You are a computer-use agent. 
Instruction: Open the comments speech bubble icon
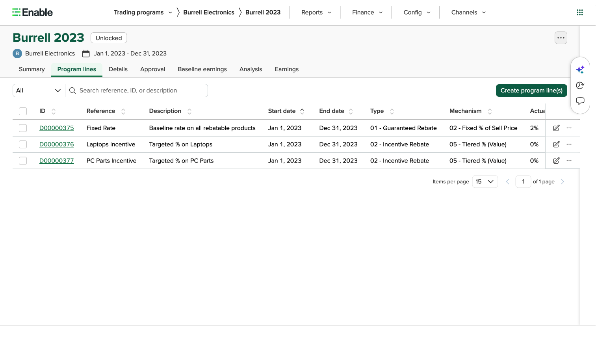click(580, 101)
